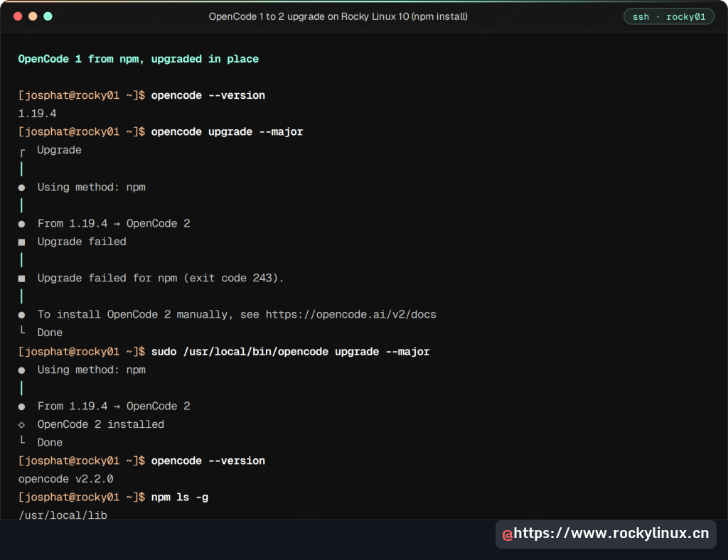Click the "opencode v2.2.0" output line
728x560 pixels.
66,479
